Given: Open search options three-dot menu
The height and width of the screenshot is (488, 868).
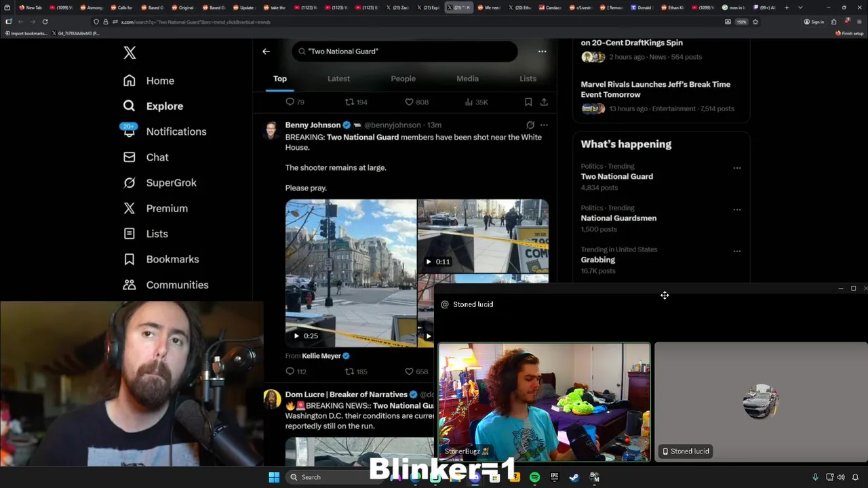Looking at the screenshot, I should pyautogui.click(x=542, y=52).
